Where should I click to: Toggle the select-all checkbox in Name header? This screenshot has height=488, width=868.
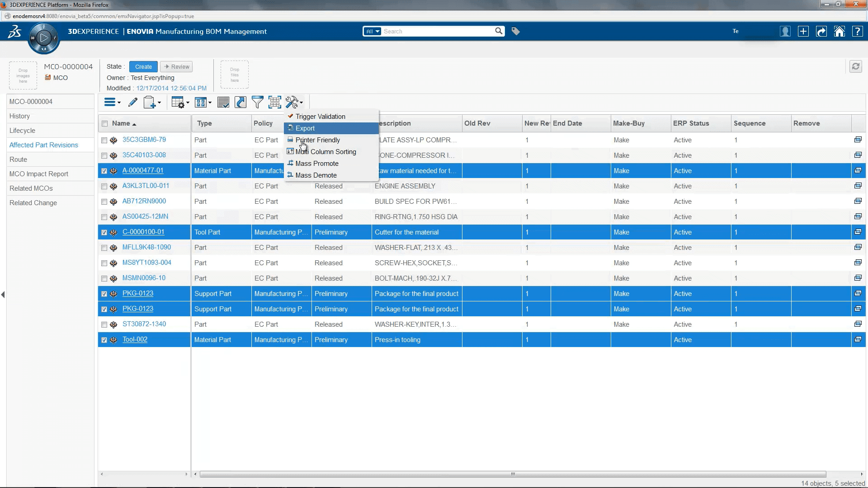click(x=105, y=123)
